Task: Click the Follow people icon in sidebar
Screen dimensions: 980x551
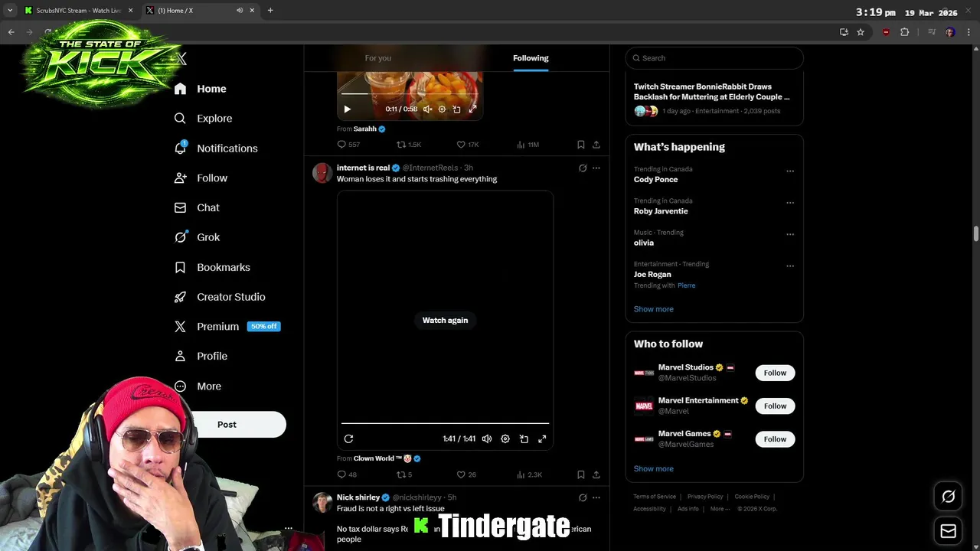Action: point(180,178)
